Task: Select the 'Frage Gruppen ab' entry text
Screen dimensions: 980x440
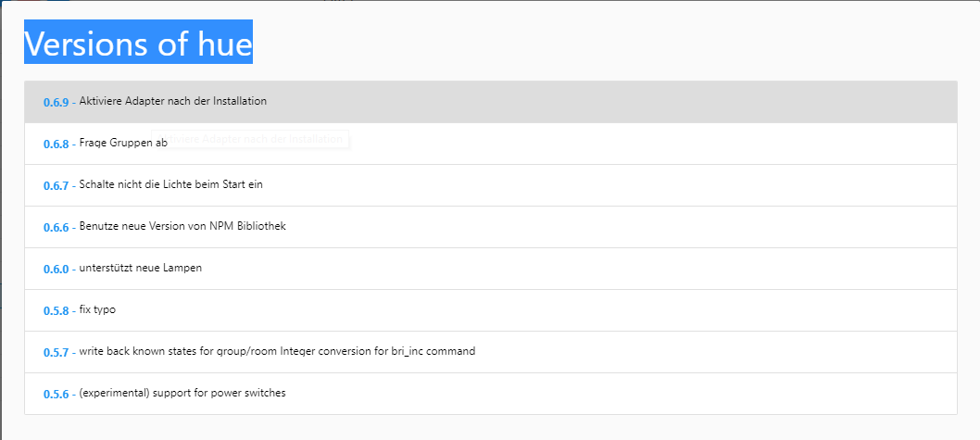Action: click(123, 143)
